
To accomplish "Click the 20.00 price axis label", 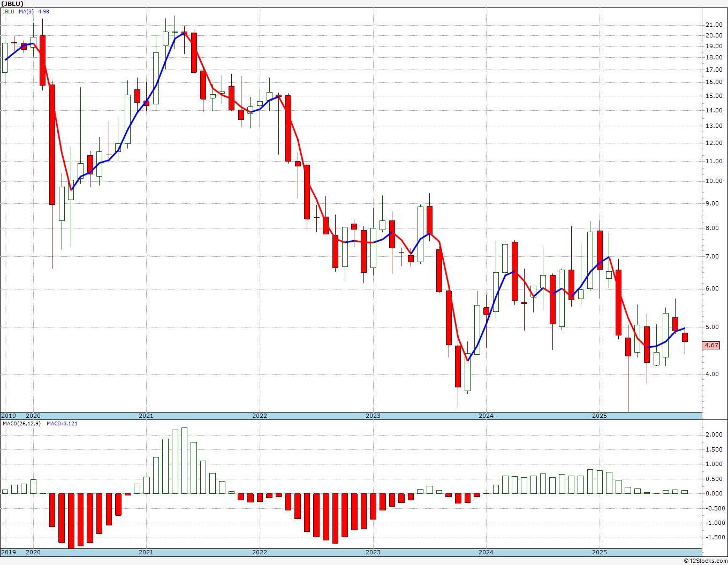I will 713,35.
